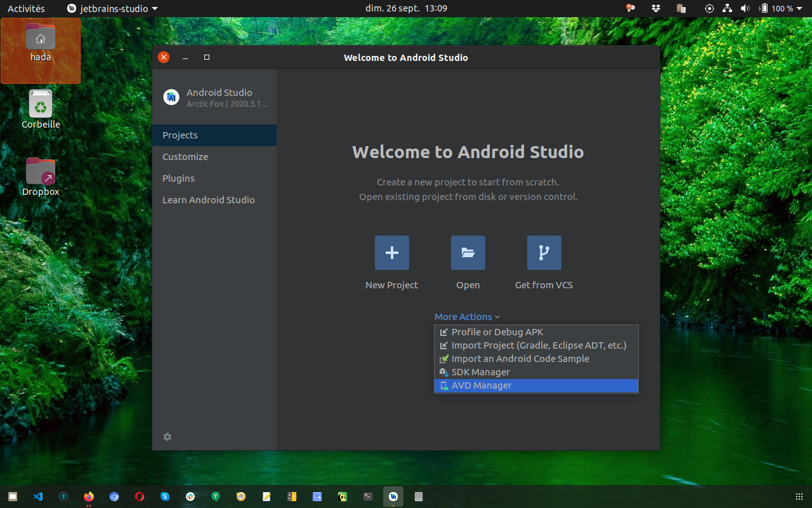812x508 pixels.
Task: Click the lightbulb tray icon
Action: click(x=631, y=8)
